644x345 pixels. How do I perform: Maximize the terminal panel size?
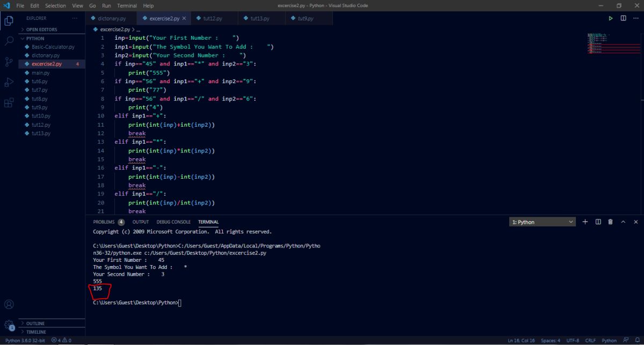click(x=623, y=222)
